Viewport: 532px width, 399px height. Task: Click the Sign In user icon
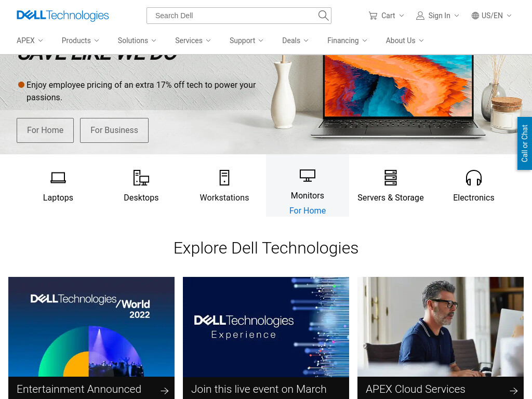coord(420,16)
